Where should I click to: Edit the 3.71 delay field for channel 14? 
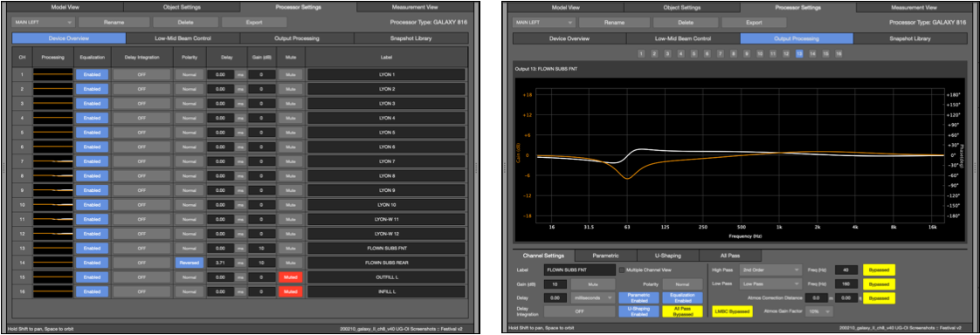point(220,263)
